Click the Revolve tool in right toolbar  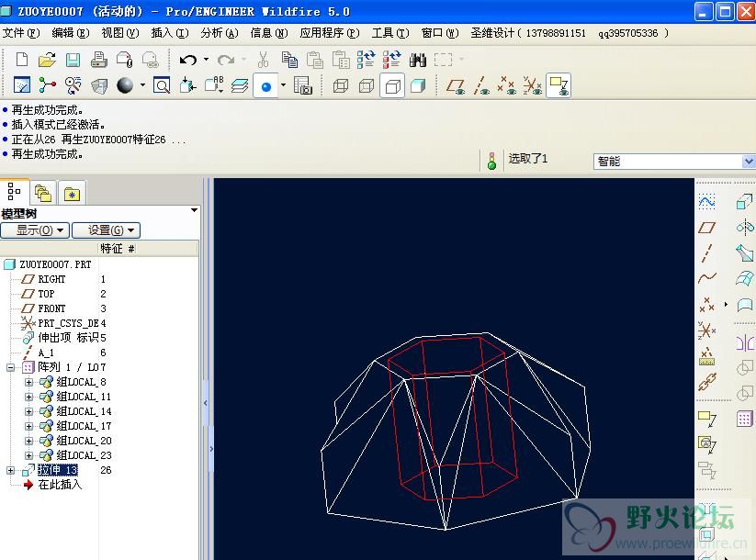745,227
